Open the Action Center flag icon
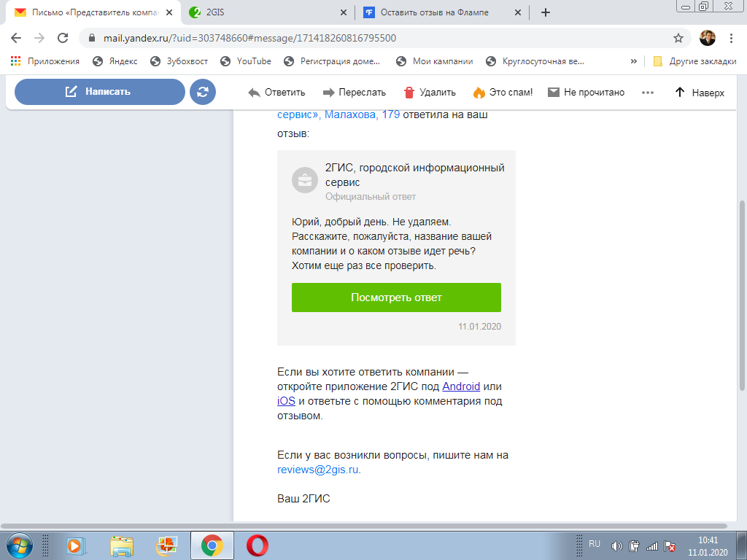This screenshot has width=747, height=560. click(670, 546)
